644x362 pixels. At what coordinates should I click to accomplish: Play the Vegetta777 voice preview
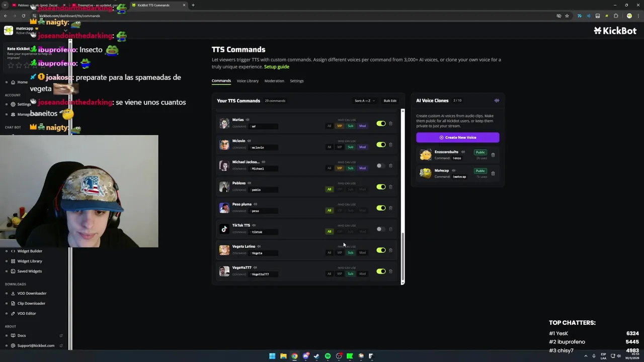point(256,267)
